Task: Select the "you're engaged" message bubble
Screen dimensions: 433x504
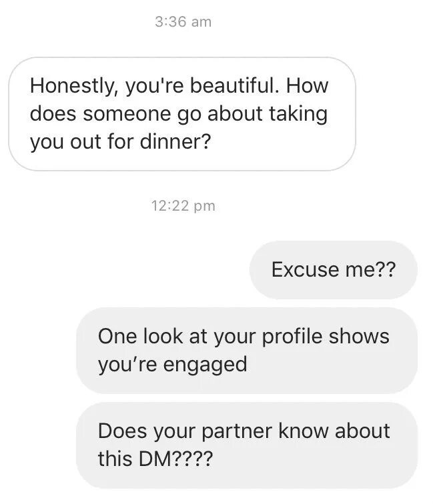Action: click(x=246, y=350)
